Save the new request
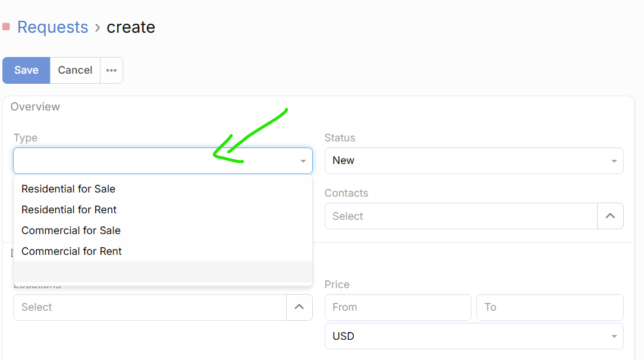Viewport: 644px width, 360px height. (x=26, y=70)
